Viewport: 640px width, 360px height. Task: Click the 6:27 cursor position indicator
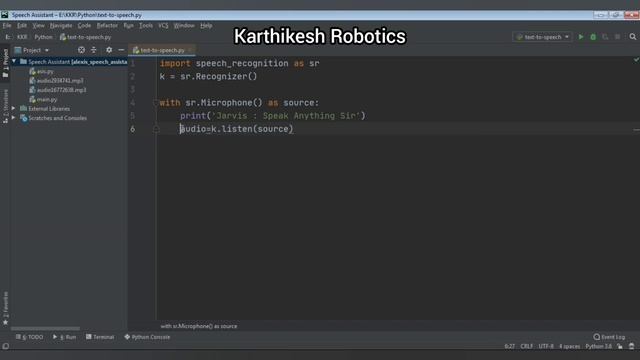(509, 346)
